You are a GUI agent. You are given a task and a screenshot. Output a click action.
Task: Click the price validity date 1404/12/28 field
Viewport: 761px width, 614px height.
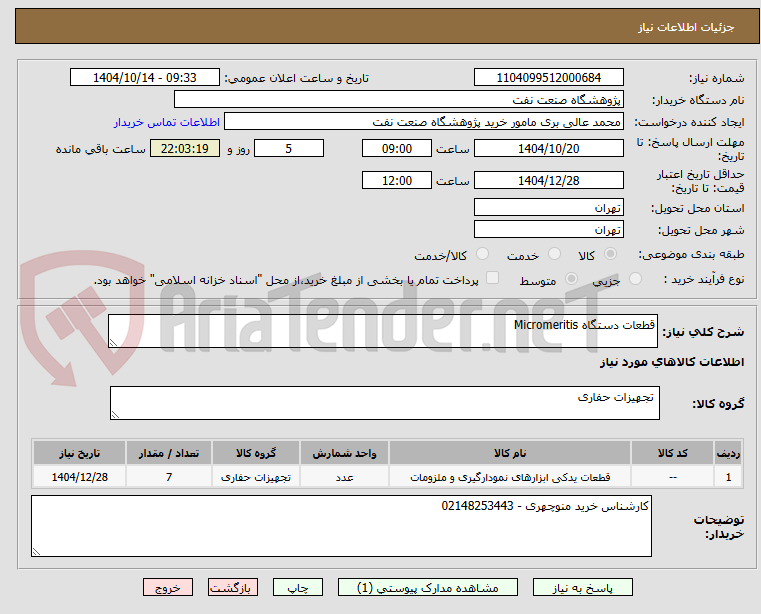[x=548, y=181]
